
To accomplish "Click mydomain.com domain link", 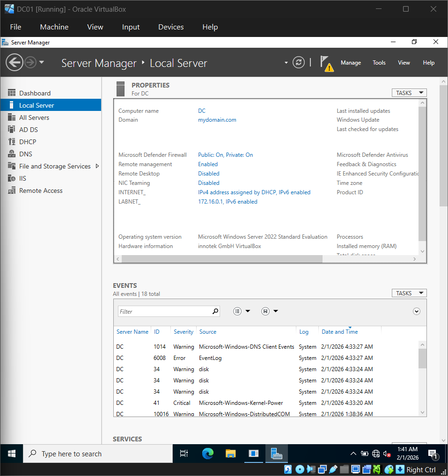I will 217,120.
